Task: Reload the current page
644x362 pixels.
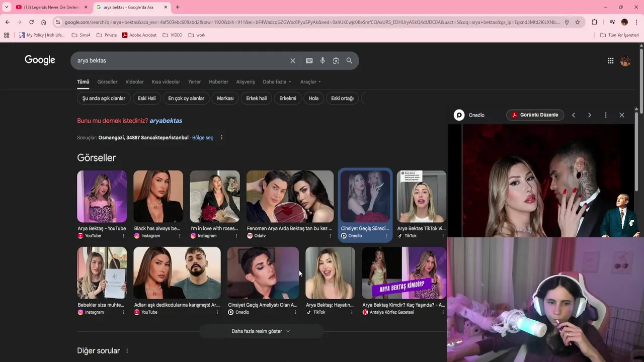Action: (x=31, y=22)
